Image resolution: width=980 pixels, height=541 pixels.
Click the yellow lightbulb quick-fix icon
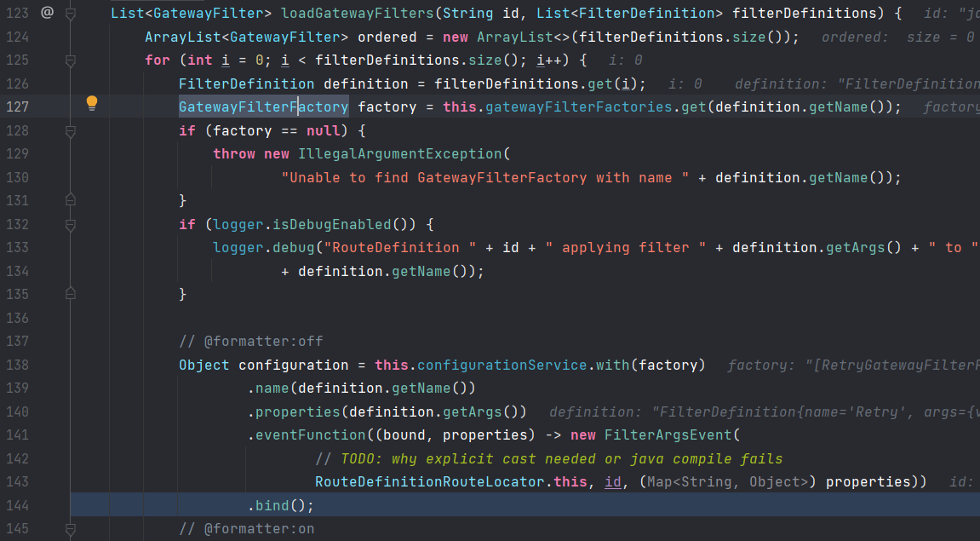(x=92, y=104)
